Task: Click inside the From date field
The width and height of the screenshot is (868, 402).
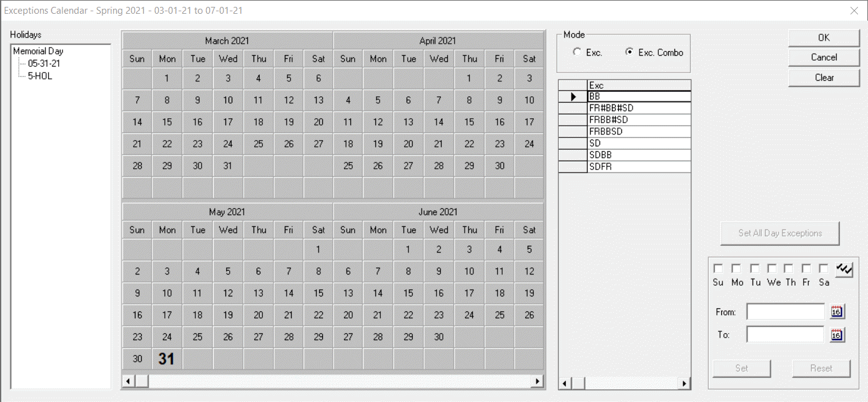Action: tap(784, 311)
